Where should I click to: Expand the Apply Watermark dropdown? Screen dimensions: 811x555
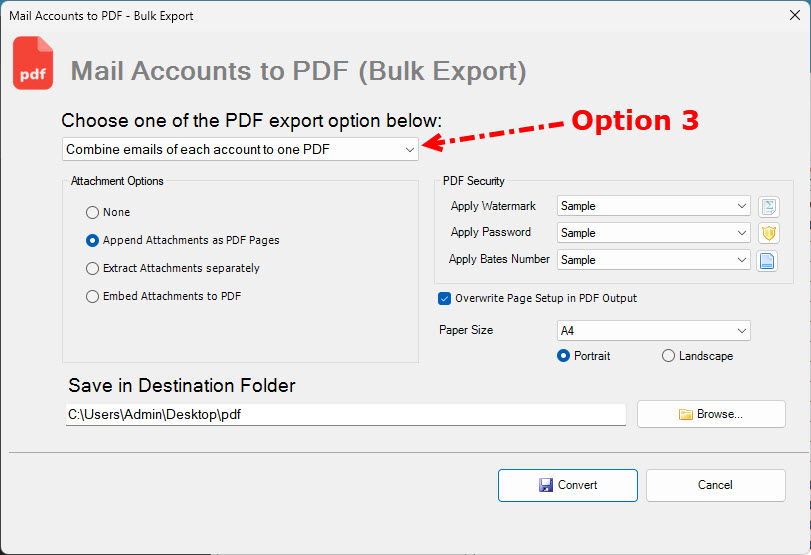click(x=653, y=206)
